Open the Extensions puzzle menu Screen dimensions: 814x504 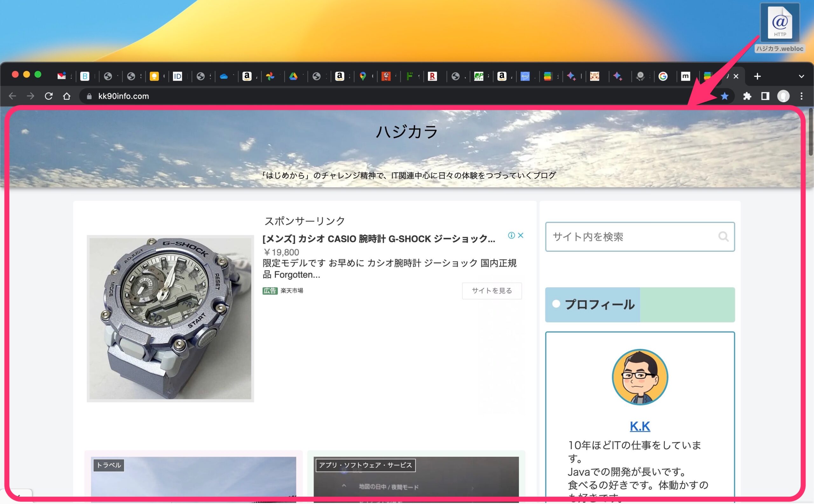(747, 96)
